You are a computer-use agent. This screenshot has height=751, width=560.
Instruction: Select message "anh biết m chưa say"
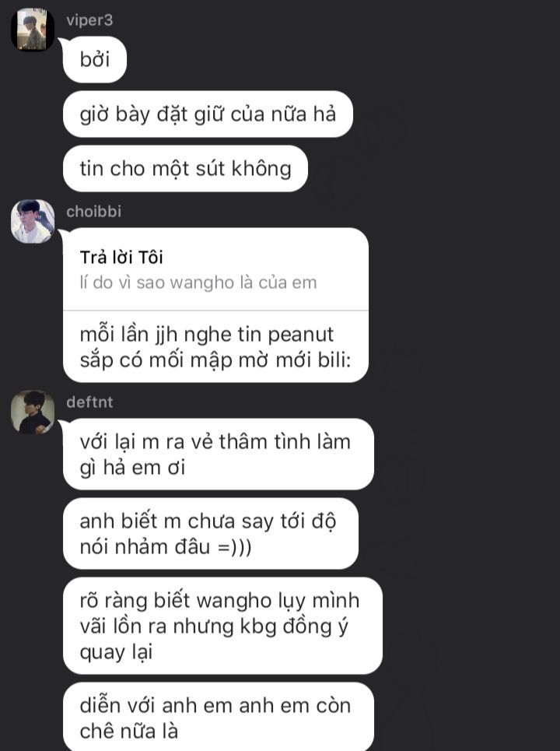[x=211, y=534]
